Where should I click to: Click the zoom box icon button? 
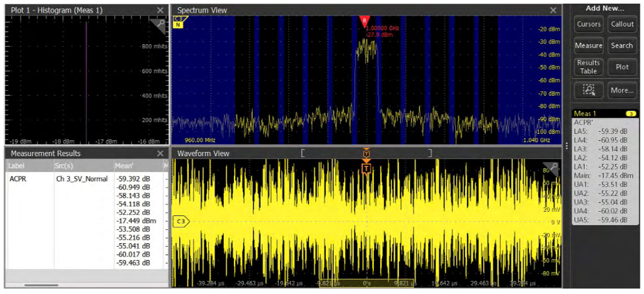588,90
